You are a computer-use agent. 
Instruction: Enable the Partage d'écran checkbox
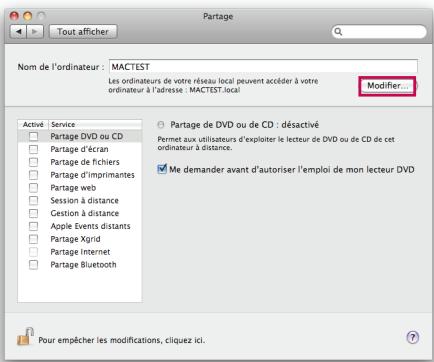tap(33, 149)
